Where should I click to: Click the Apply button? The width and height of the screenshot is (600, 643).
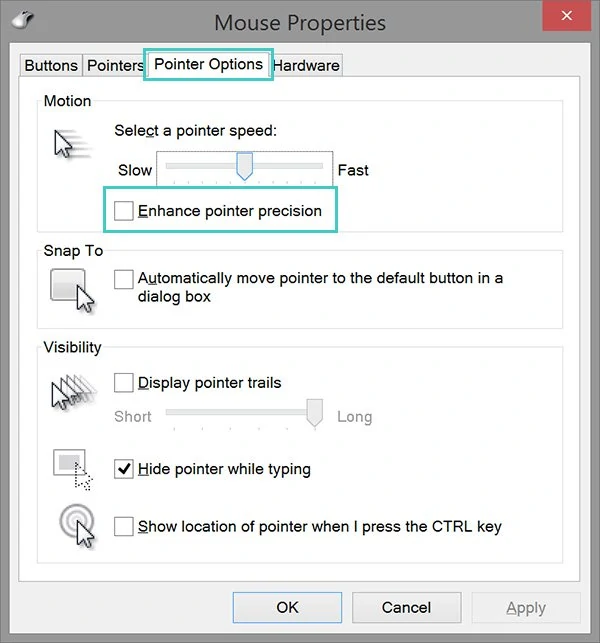[x=526, y=607]
